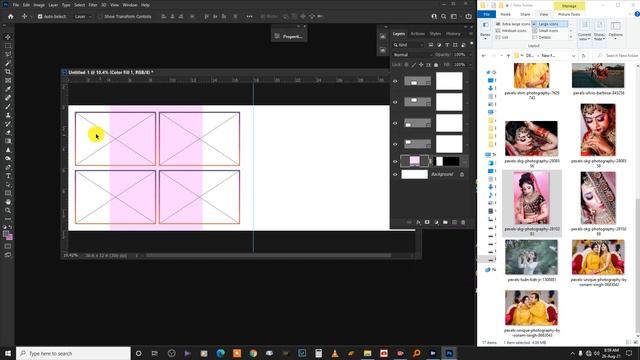Click Search New folder input field
Image resolution: width=640 pixels, height=360 pixels.
618,56
